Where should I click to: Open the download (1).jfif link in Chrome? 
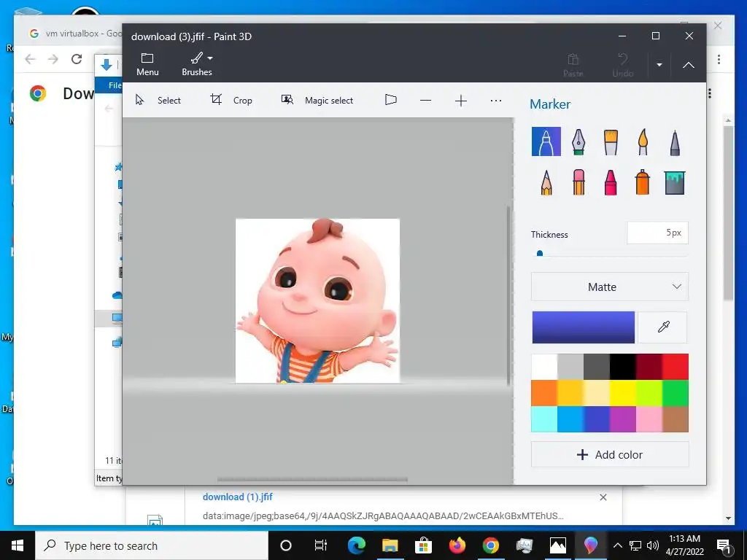[238, 497]
